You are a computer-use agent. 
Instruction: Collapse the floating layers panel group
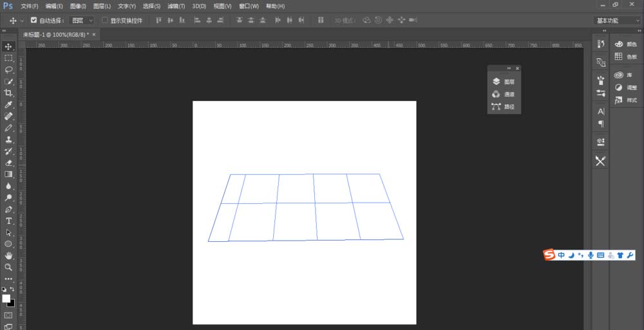tap(509, 68)
